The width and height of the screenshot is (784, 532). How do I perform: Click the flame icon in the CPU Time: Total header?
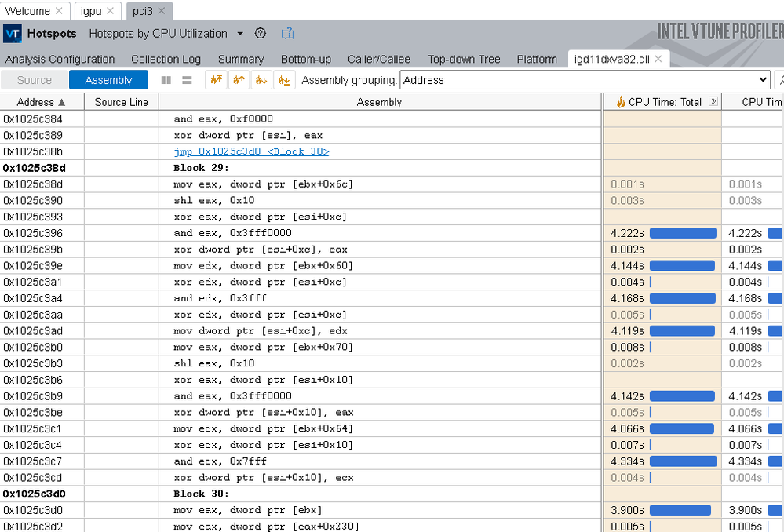point(621,102)
